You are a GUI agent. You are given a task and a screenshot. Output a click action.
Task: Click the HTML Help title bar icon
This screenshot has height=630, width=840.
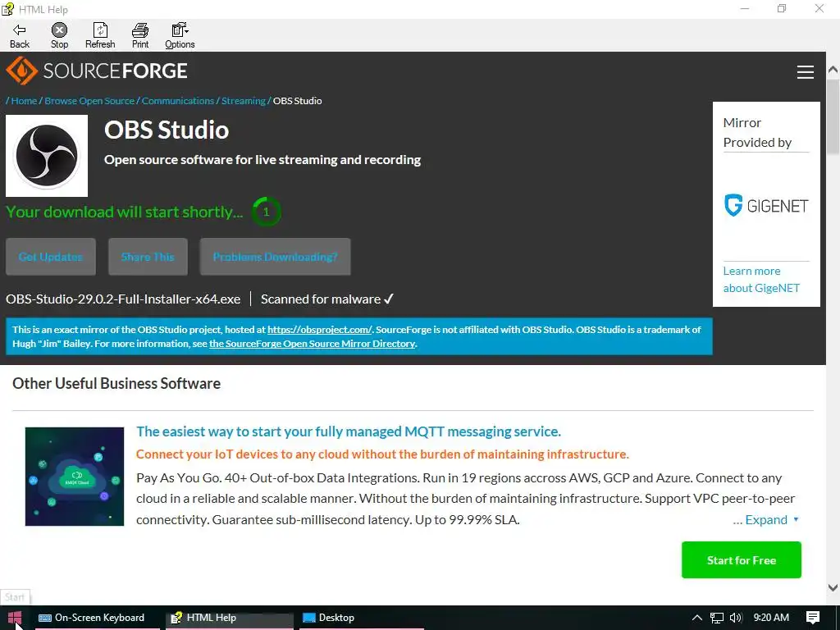7,9
